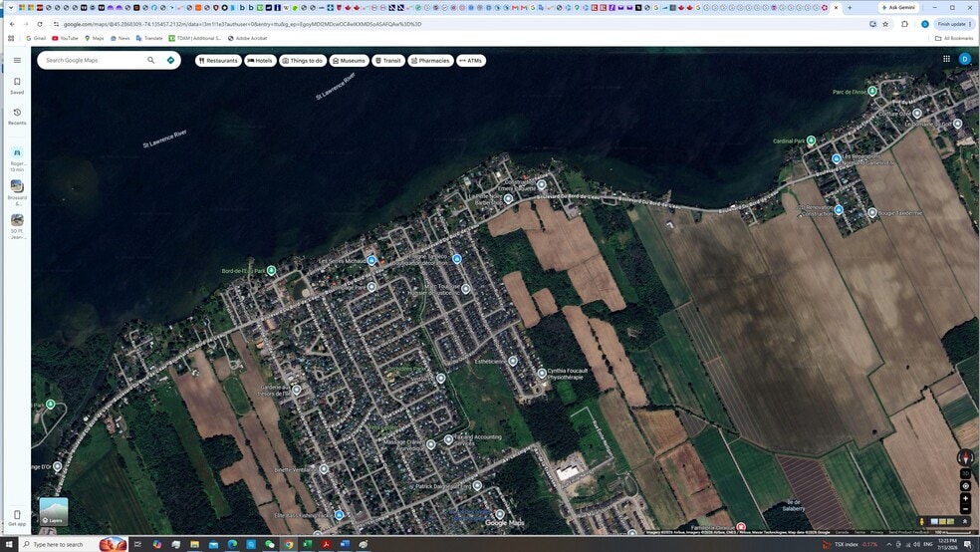Open the Adobe Acrobat bookmark
This screenshot has height=552, width=980.
coord(248,38)
